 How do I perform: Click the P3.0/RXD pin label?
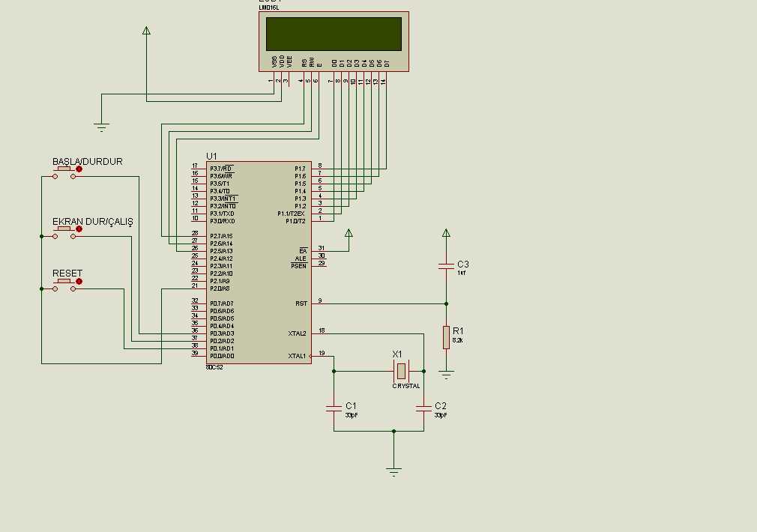(x=223, y=221)
